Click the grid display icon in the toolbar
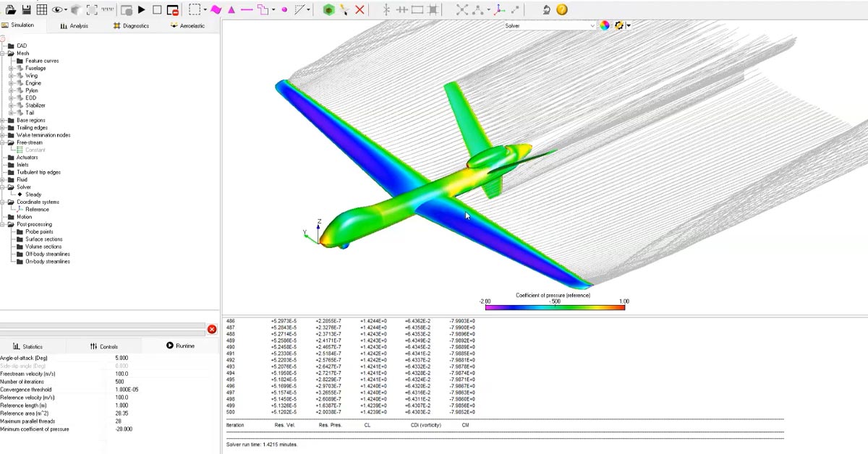This screenshot has height=454, width=868. click(42, 10)
